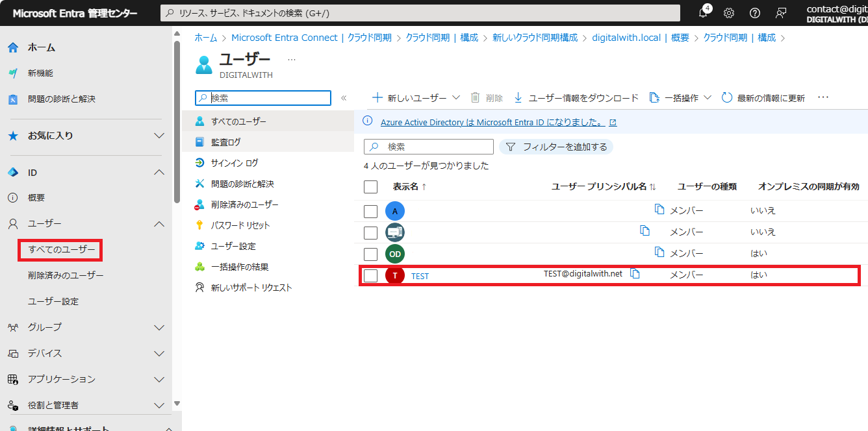Select the header checkbox to select all users
Screen dimensions: 868x431
pyautogui.click(x=371, y=186)
